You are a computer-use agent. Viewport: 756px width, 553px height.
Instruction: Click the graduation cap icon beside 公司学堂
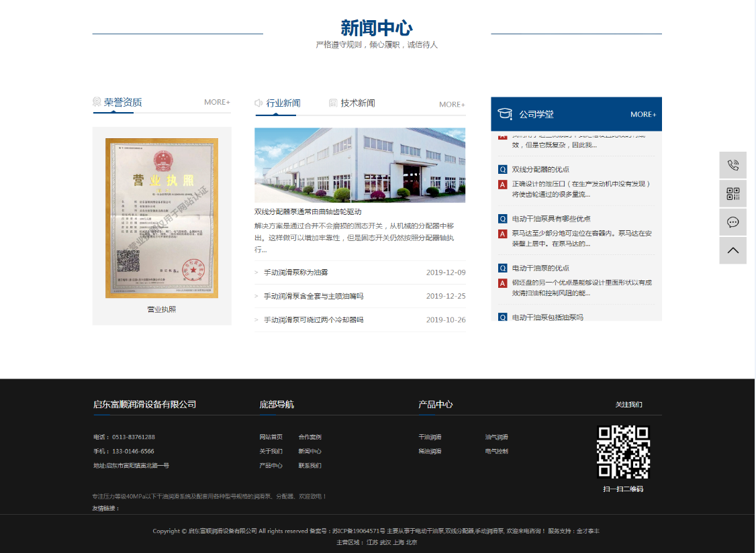pyautogui.click(x=505, y=114)
